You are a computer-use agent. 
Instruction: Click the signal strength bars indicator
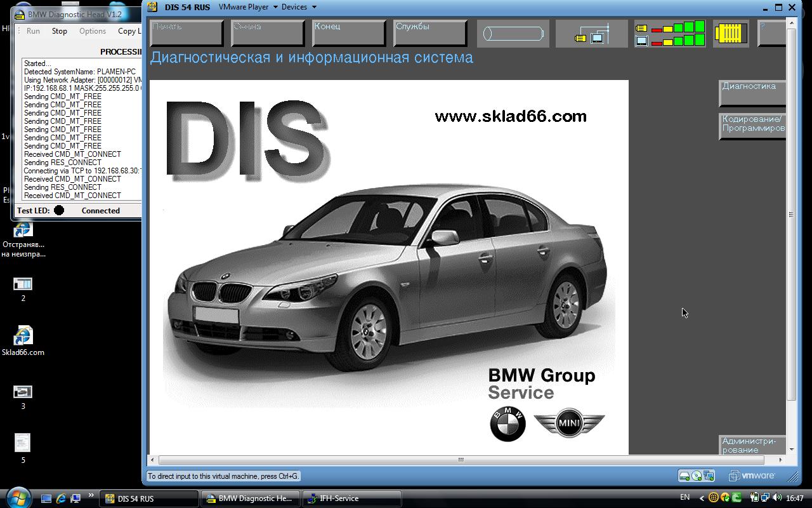(670, 34)
